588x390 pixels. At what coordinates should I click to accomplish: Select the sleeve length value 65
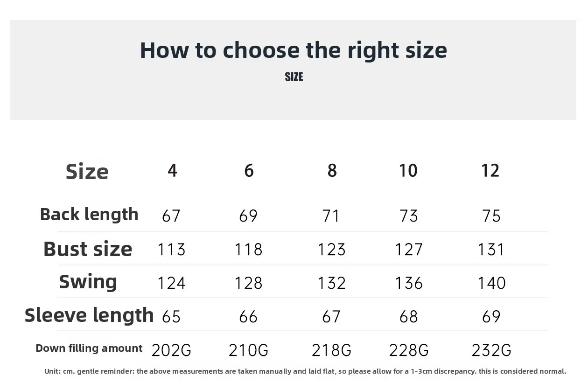coord(171,317)
